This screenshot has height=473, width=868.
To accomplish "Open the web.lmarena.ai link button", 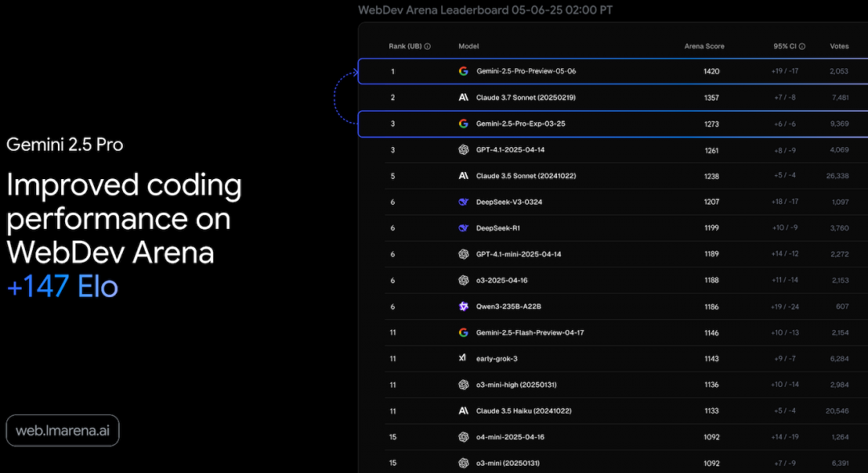I will coord(63,430).
